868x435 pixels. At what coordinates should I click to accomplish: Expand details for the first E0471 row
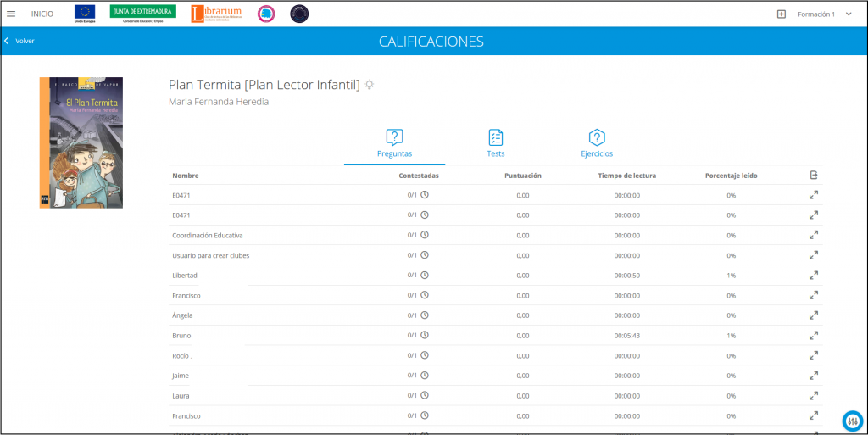coord(813,195)
